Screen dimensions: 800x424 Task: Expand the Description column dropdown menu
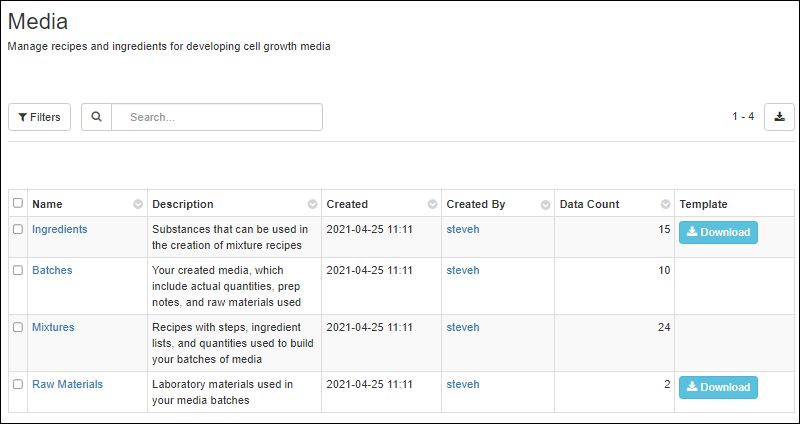[x=312, y=204]
